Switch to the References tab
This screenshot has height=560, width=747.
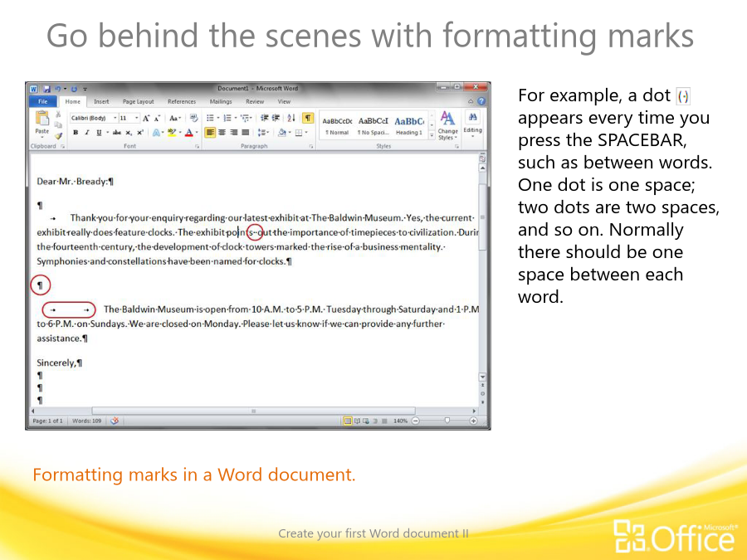click(182, 101)
